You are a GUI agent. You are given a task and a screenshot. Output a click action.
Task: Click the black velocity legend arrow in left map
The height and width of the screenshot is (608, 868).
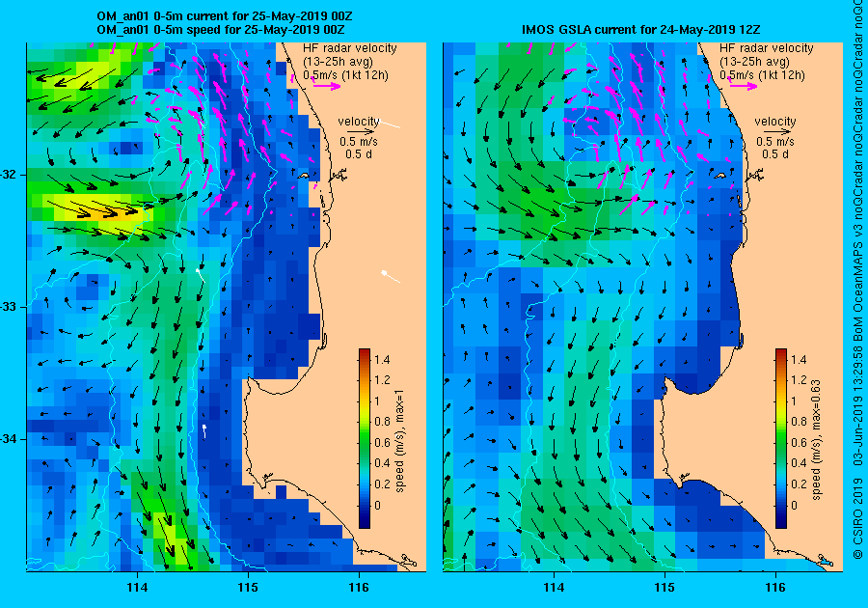click(363, 132)
